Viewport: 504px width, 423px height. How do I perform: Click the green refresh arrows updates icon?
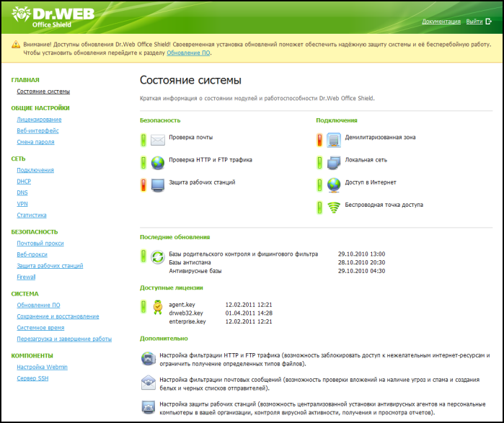(158, 257)
